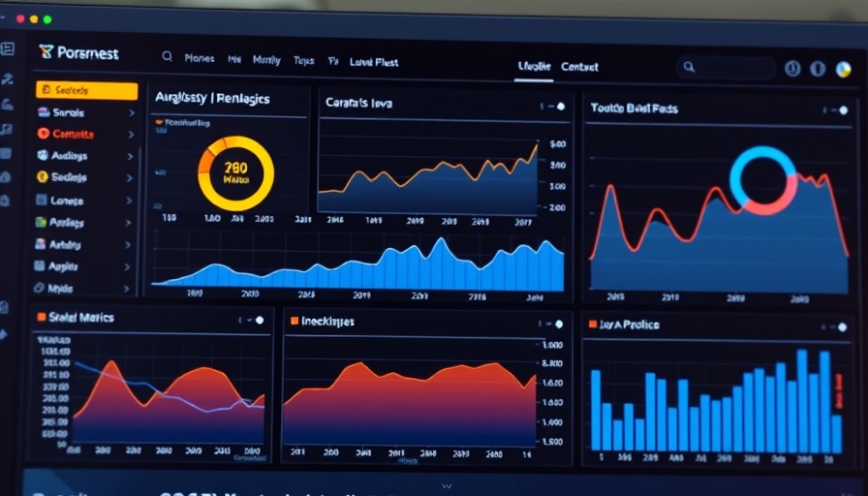Open the Mones menu item
The width and height of the screenshot is (868, 496).
coord(199,59)
